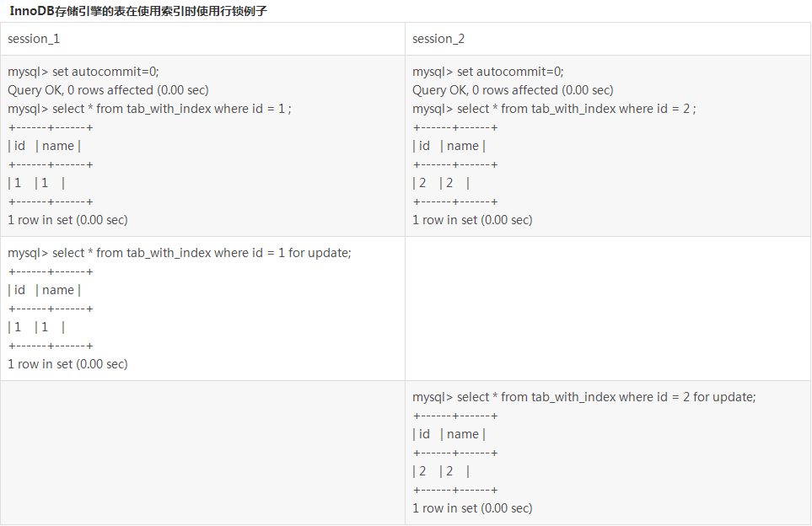This screenshot has height=526, width=812.
Task: Click session_2 select where id = 2 query
Action: tap(554, 109)
